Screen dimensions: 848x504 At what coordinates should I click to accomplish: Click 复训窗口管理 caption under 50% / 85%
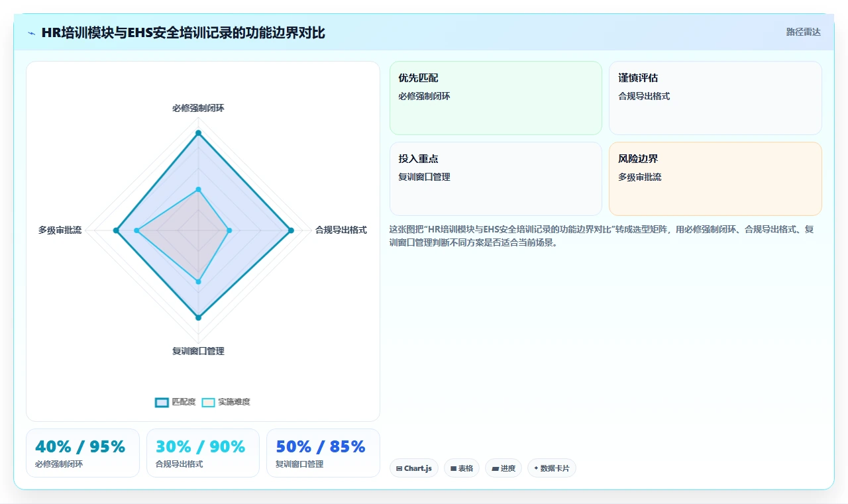pyautogui.click(x=299, y=464)
